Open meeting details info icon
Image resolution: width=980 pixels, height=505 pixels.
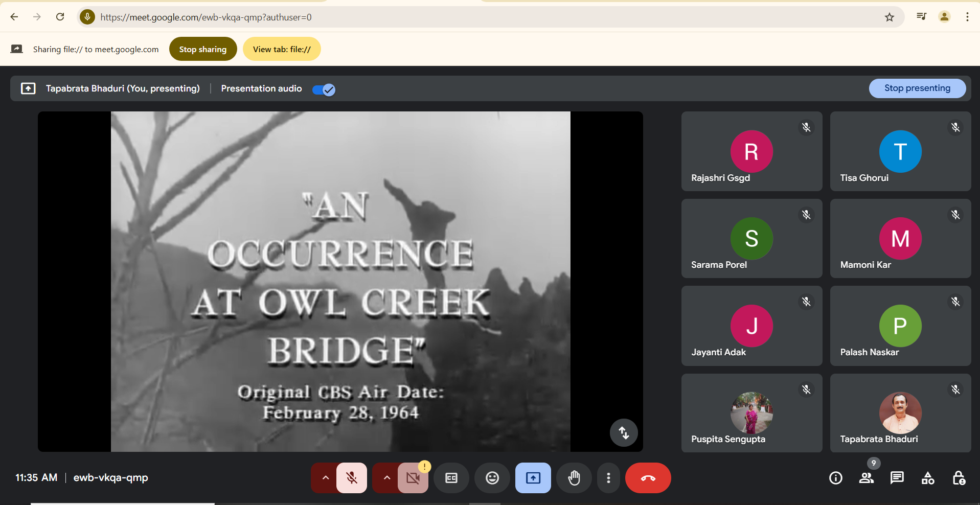(x=836, y=478)
